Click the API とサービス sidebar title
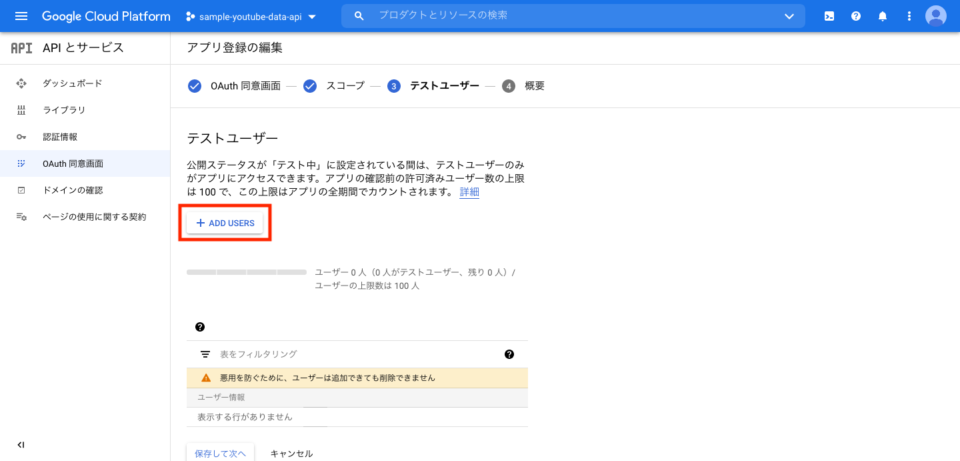The height and width of the screenshot is (461, 960). click(83, 48)
